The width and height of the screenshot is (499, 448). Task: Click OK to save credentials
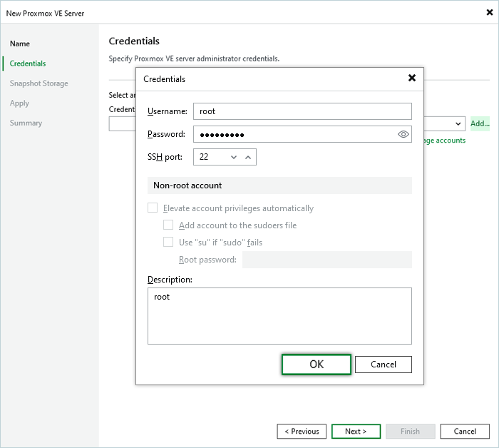point(317,365)
